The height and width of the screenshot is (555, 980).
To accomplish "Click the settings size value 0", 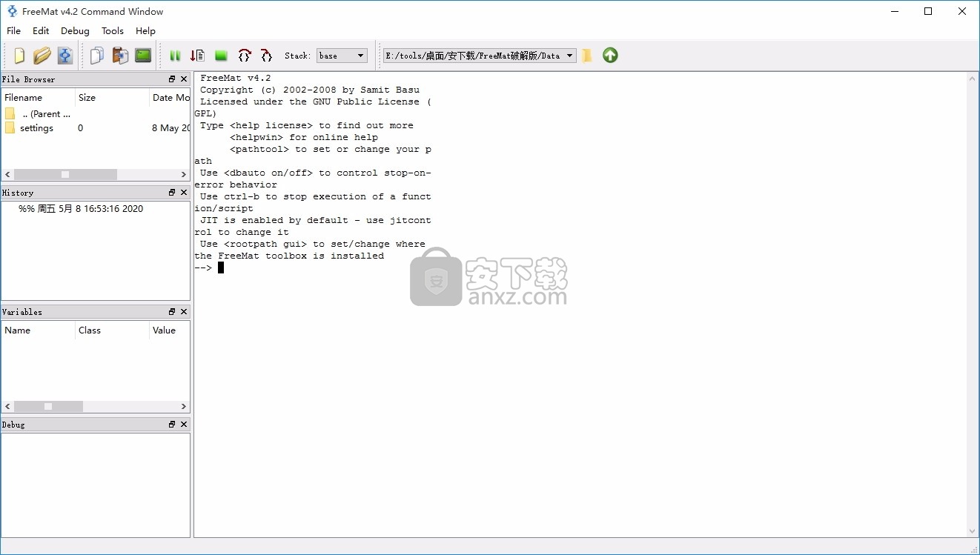I will [x=80, y=128].
